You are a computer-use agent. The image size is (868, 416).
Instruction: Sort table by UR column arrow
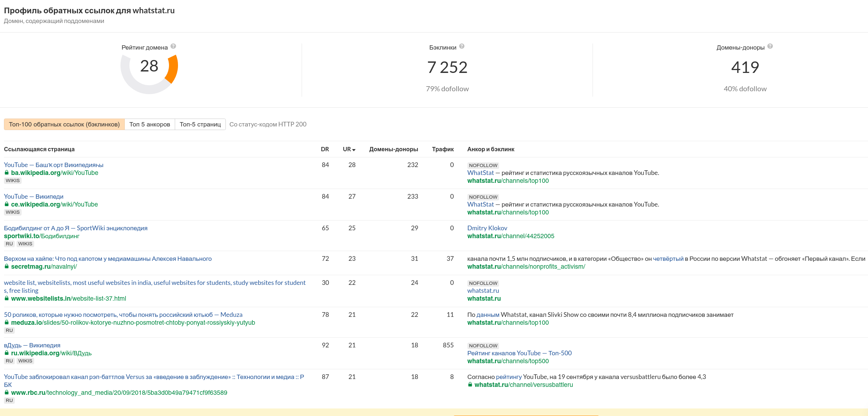click(x=354, y=150)
